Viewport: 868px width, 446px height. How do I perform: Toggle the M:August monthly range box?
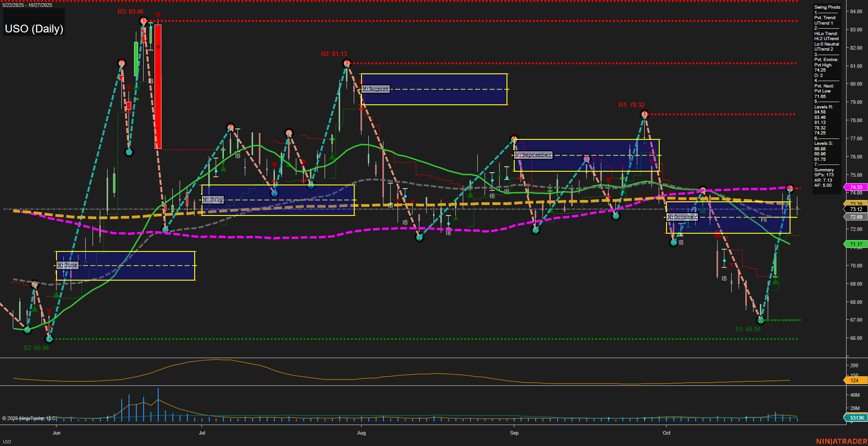click(375, 89)
